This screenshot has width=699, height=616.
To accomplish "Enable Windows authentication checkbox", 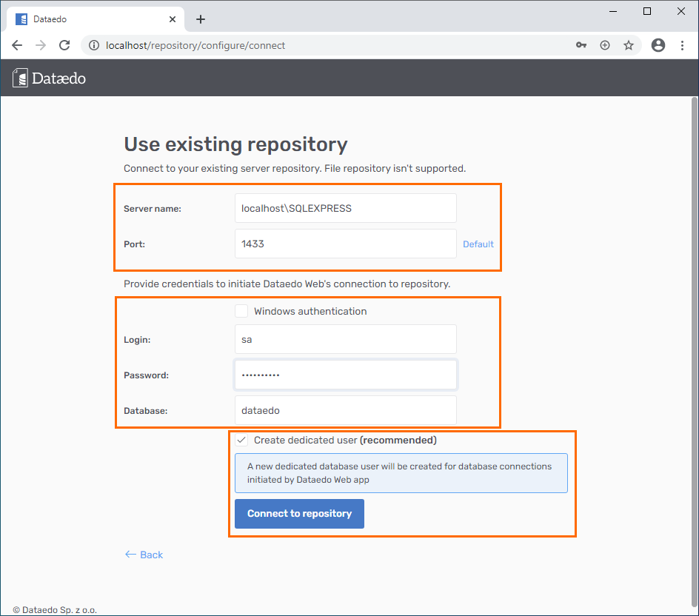I will (241, 311).
